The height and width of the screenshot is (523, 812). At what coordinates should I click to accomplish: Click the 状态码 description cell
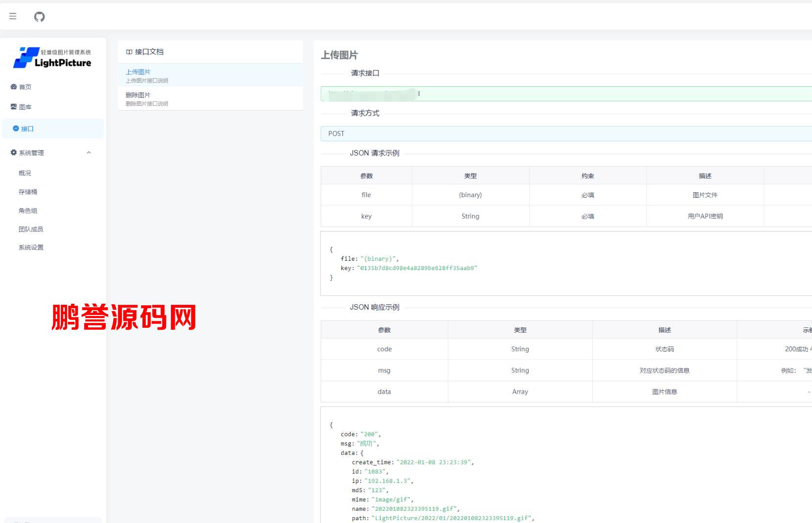665,349
